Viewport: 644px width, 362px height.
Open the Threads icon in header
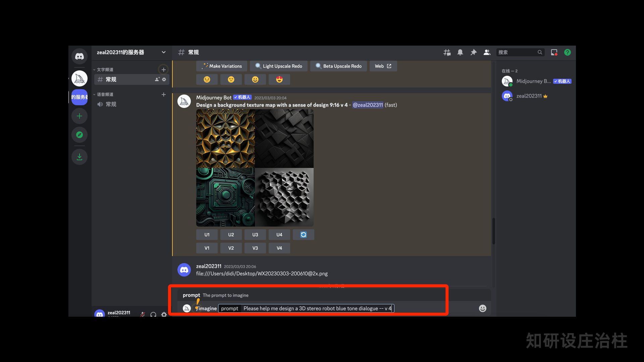(x=447, y=52)
